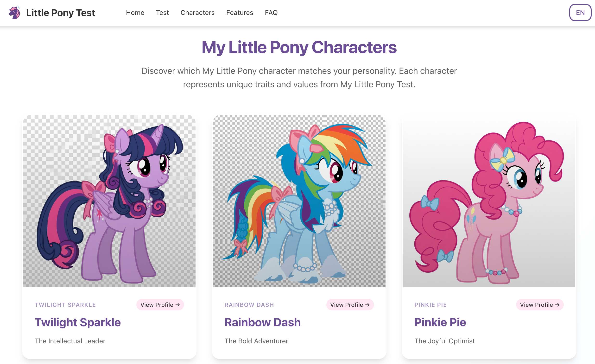Screen dimensions: 595x364
Task: Click the arrow icon on Rainbow Dash's View Profile
Action: 368,305
